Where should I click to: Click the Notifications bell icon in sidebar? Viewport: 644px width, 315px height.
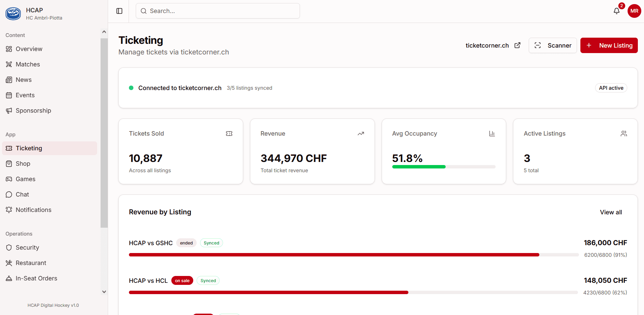(x=9, y=210)
